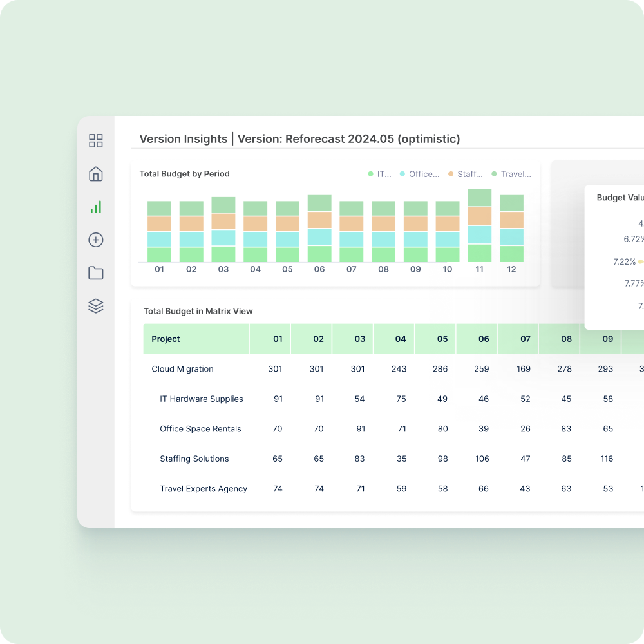Click the period 06 column header
This screenshot has width=644, height=644.
pyautogui.click(x=484, y=339)
